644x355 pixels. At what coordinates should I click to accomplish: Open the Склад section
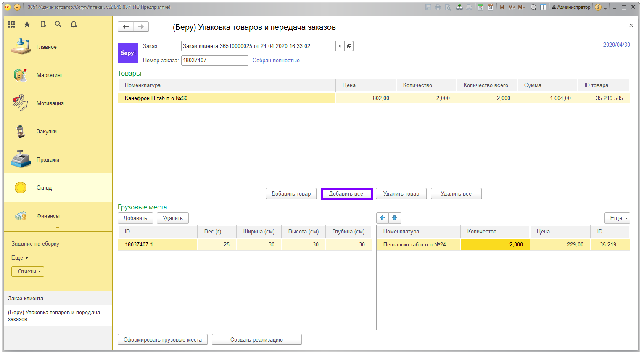click(x=44, y=188)
